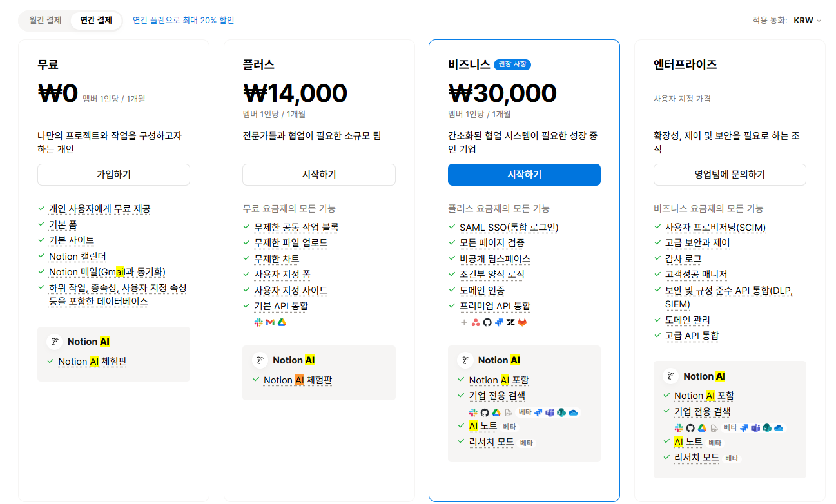Click the PDF icon under Business enterprise search
The width and height of the screenshot is (836, 504).
click(x=509, y=412)
